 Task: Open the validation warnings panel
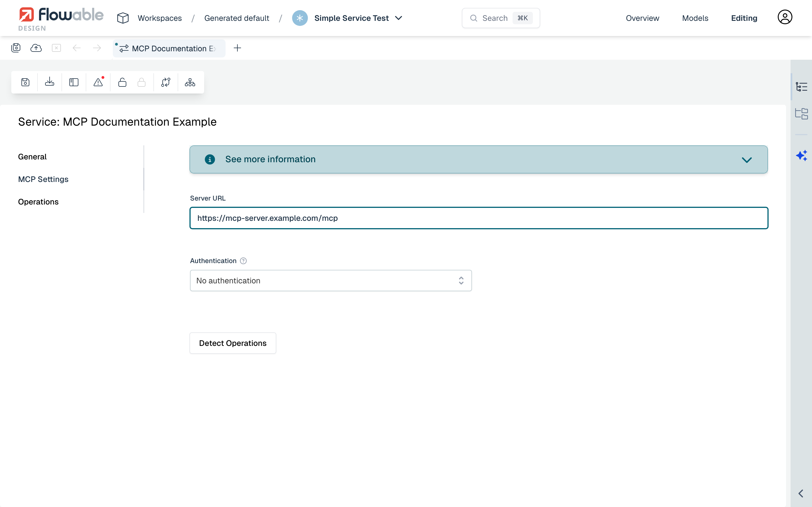(x=98, y=82)
